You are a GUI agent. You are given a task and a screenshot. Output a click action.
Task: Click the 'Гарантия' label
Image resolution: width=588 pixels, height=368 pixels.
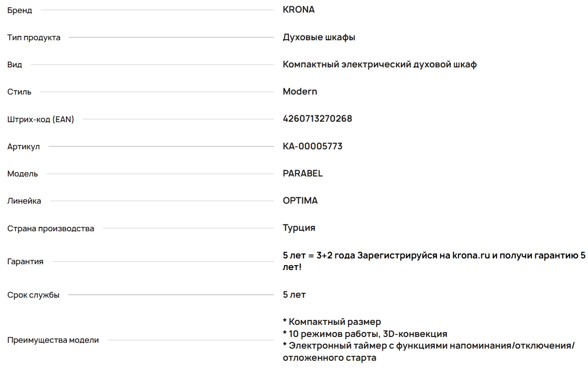(25, 262)
